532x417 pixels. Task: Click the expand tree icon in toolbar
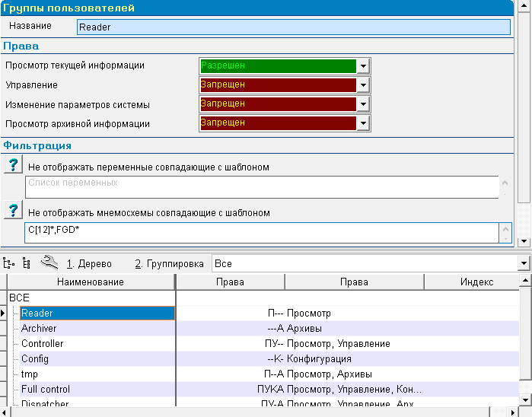click(9, 263)
